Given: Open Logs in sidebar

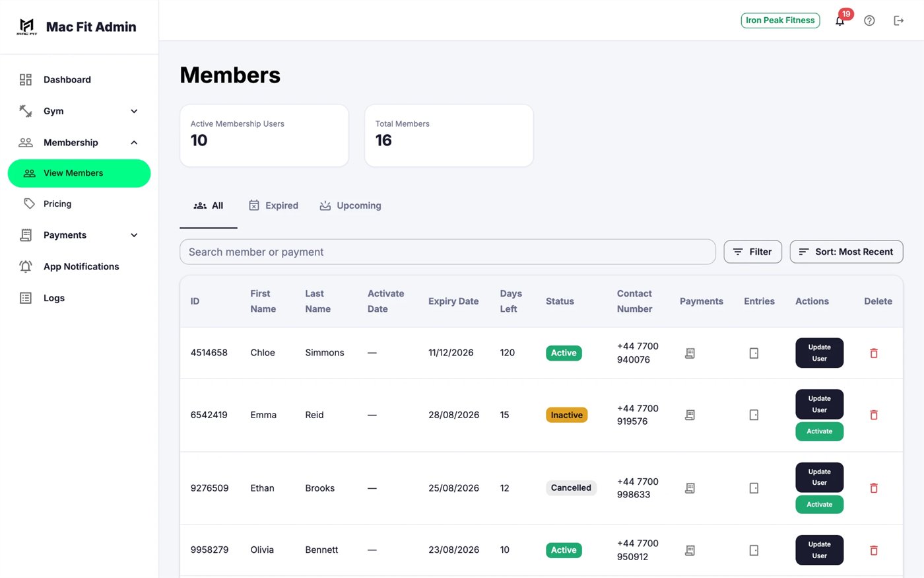Looking at the screenshot, I should point(79,298).
